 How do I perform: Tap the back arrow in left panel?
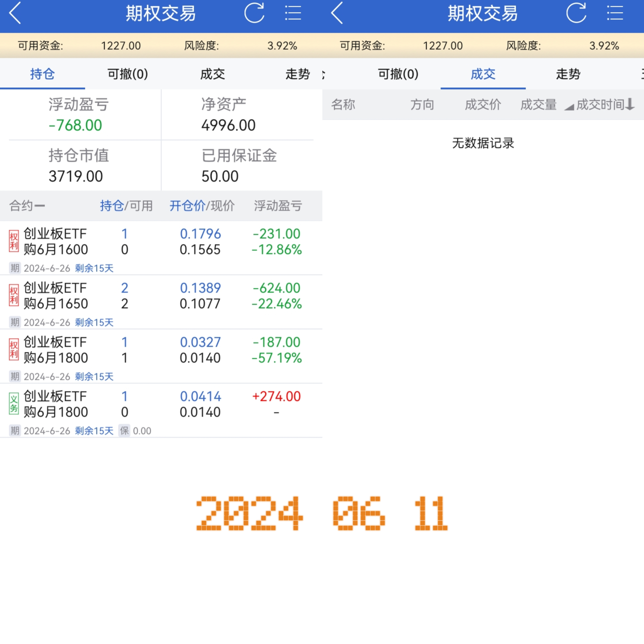tap(15, 13)
